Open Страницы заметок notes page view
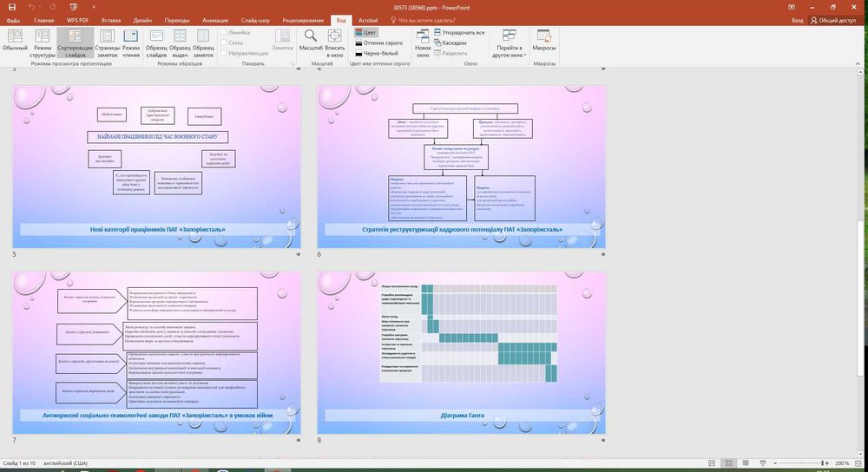The height and width of the screenshot is (472, 868). tap(108, 43)
